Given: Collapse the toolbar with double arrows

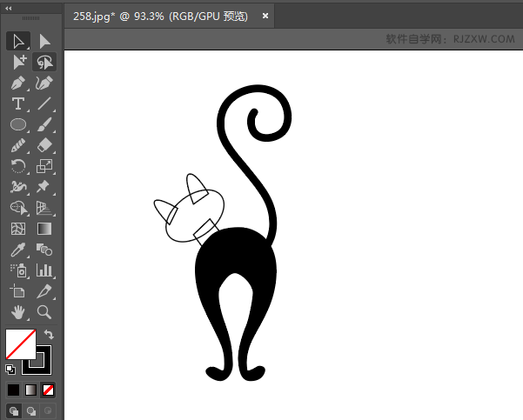Looking at the screenshot, I should [x=9, y=9].
